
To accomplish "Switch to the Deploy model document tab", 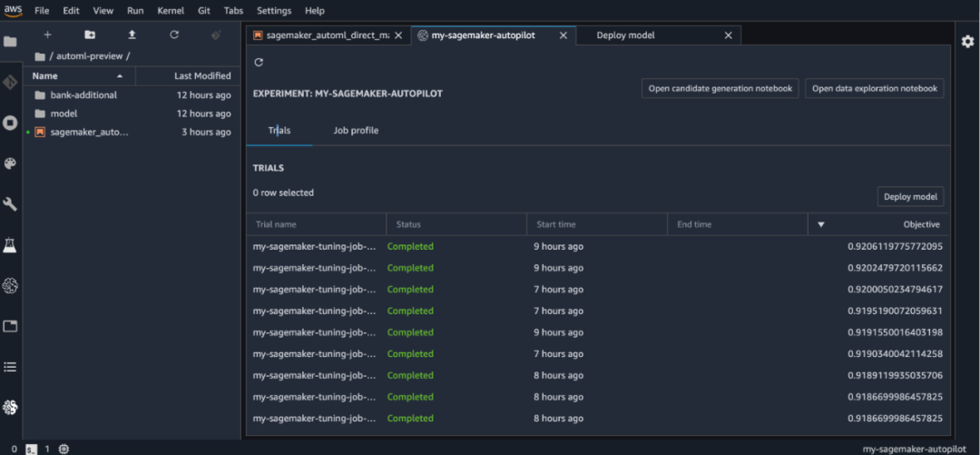I will 625,35.
